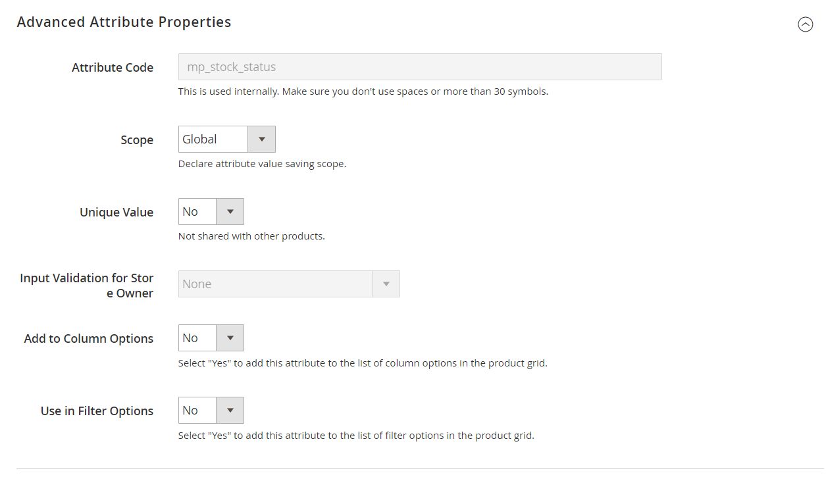Viewport: 826px width, 504px height.
Task: Expand the Add to Column Options arrow
Action: pos(230,338)
